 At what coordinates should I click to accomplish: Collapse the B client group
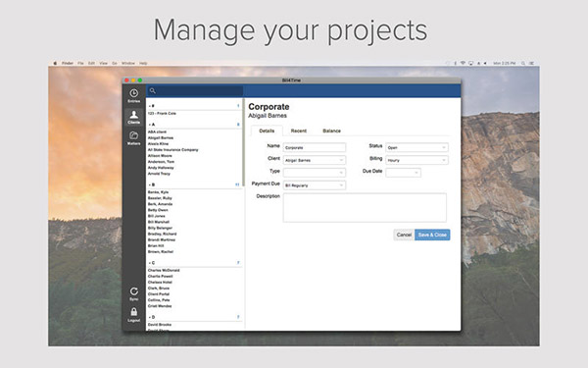click(151, 184)
